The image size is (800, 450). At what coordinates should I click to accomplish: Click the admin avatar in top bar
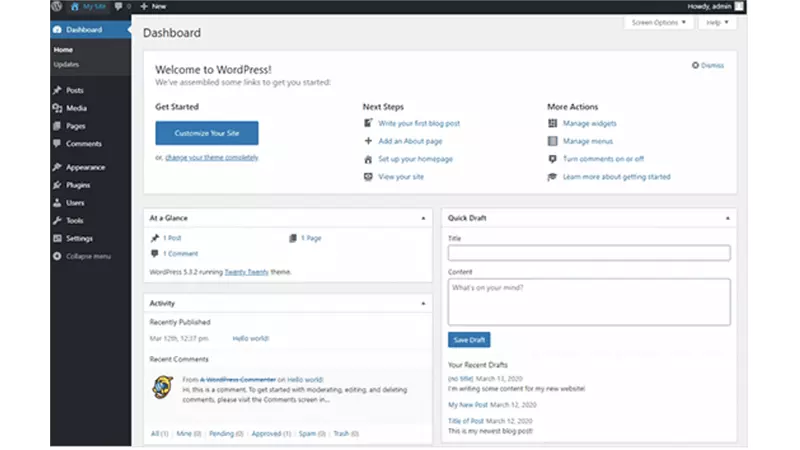[739, 6]
